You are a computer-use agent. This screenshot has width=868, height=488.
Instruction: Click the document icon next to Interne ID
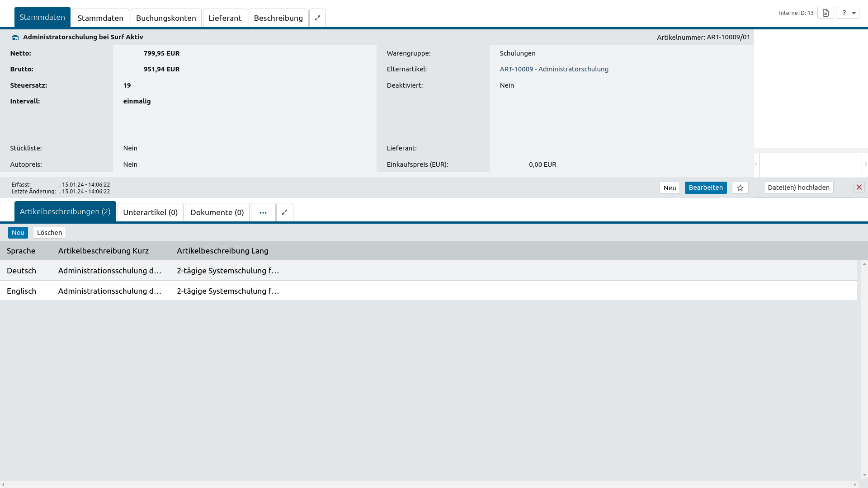[x=826, y=13]
